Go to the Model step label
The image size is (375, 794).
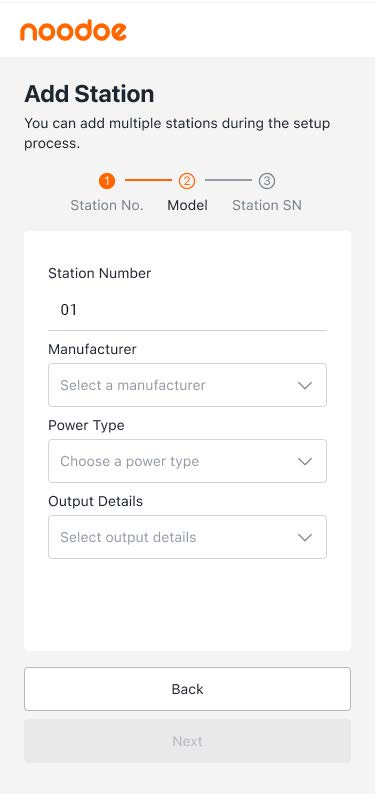coord(187,205)
